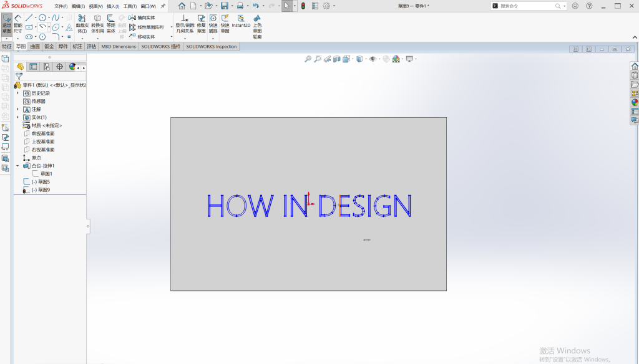Select the Polygon sketch tool
The image size is (639, 364).
pyautogui.click(x=42, y=37)
